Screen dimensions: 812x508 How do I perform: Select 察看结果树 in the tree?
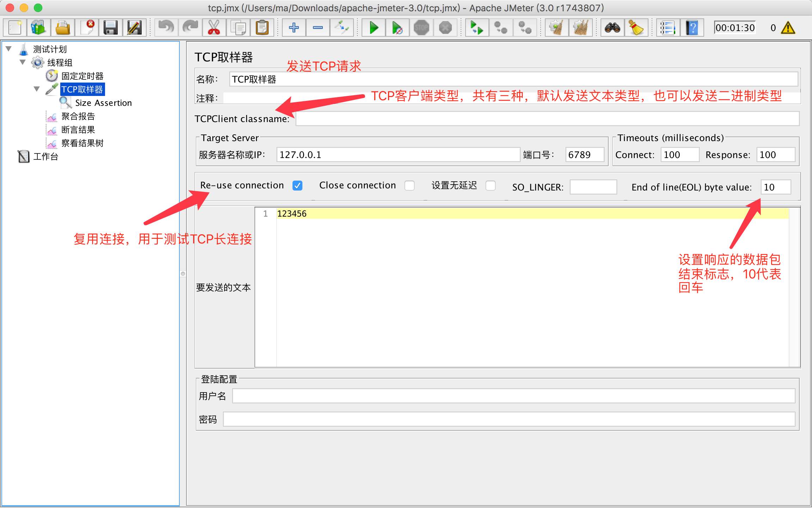click(x=82, y=143)
